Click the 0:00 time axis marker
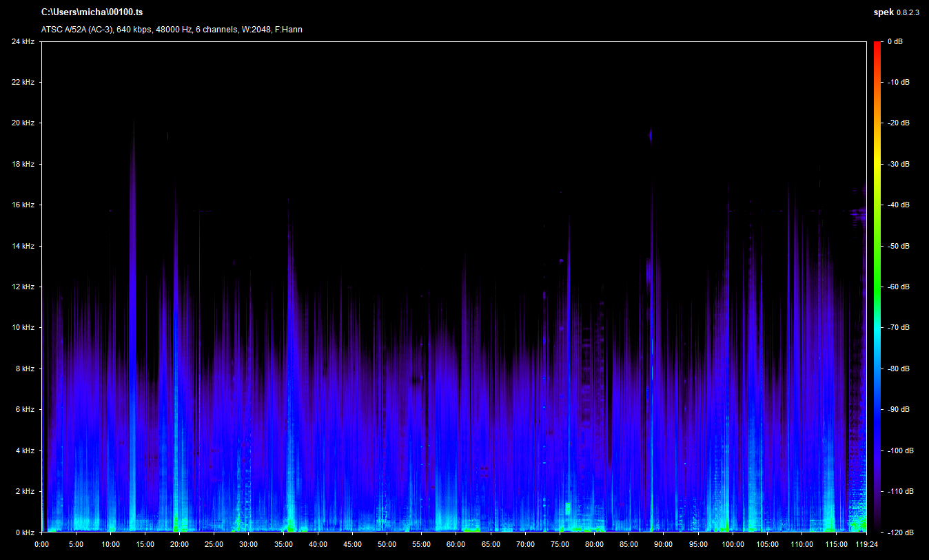929x560 pixels. [x=41, y=543]
